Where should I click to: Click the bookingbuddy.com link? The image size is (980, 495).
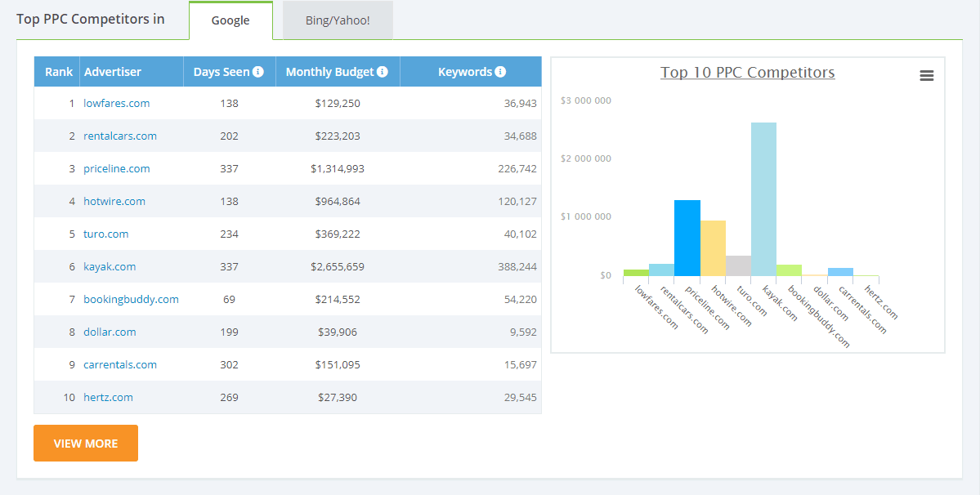coord(131,299)
